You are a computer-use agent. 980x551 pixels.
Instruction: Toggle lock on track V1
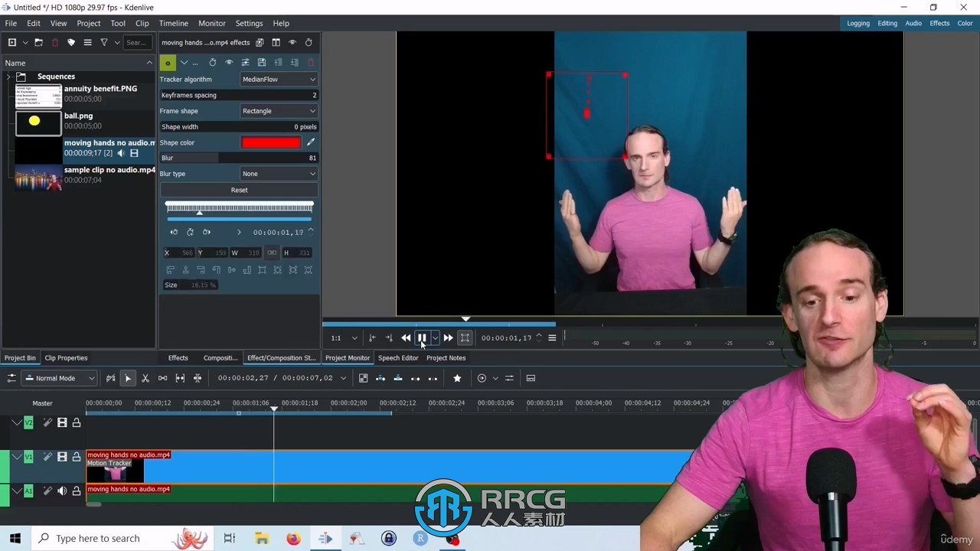77,457
